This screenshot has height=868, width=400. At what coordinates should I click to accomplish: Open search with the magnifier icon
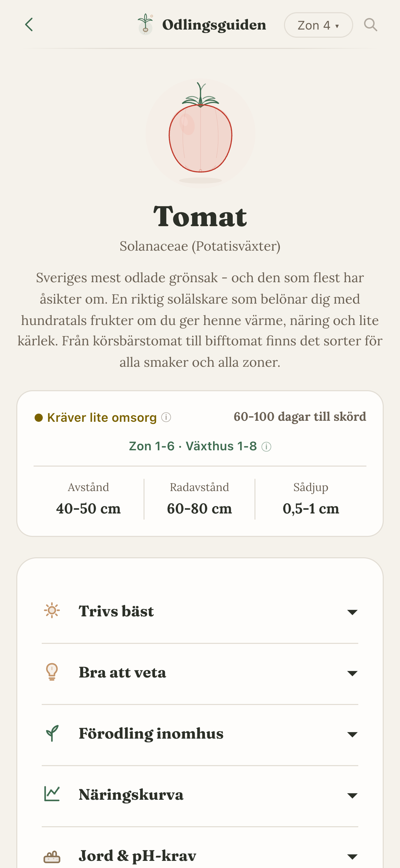point(370,25)
